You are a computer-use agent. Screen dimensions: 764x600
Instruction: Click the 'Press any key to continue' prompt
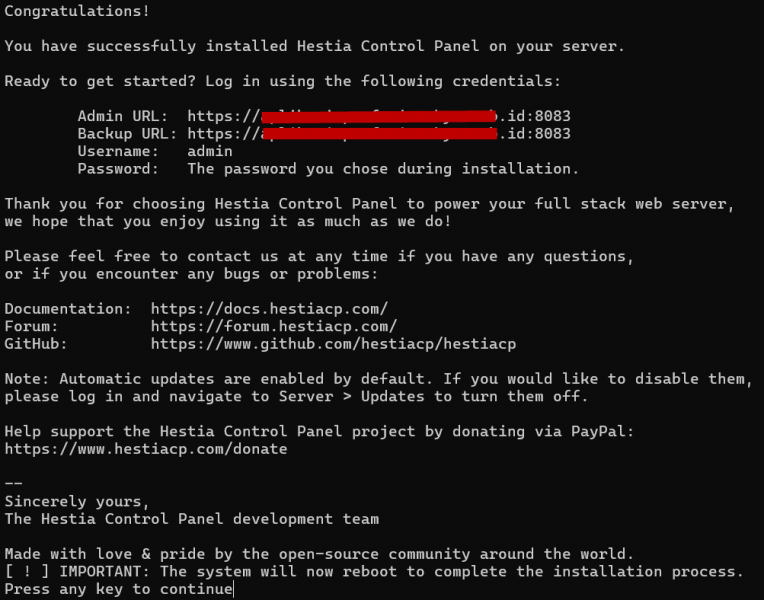pyautogui.click(x=118, y=589)
